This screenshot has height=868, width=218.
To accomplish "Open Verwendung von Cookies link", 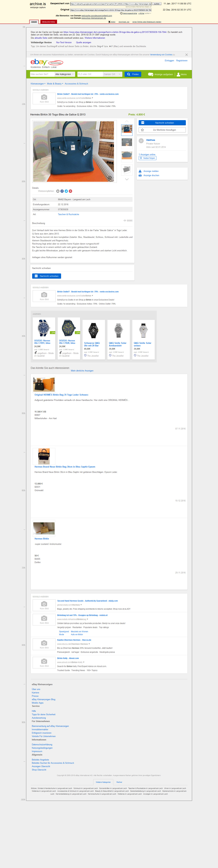I will [x=161, y=55].
